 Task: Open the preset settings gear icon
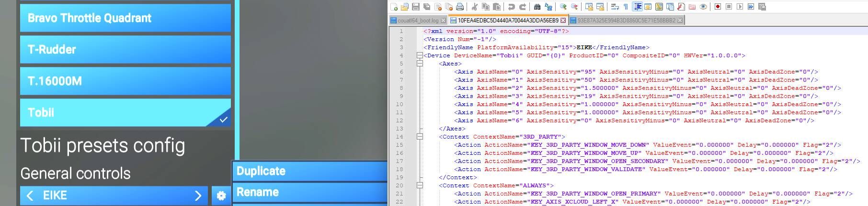click(221, 195)
